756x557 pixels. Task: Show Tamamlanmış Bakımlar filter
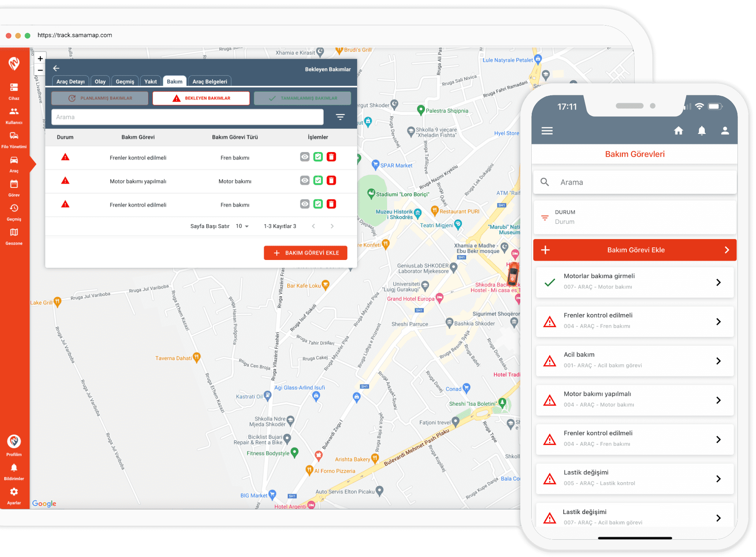[302, 98]
